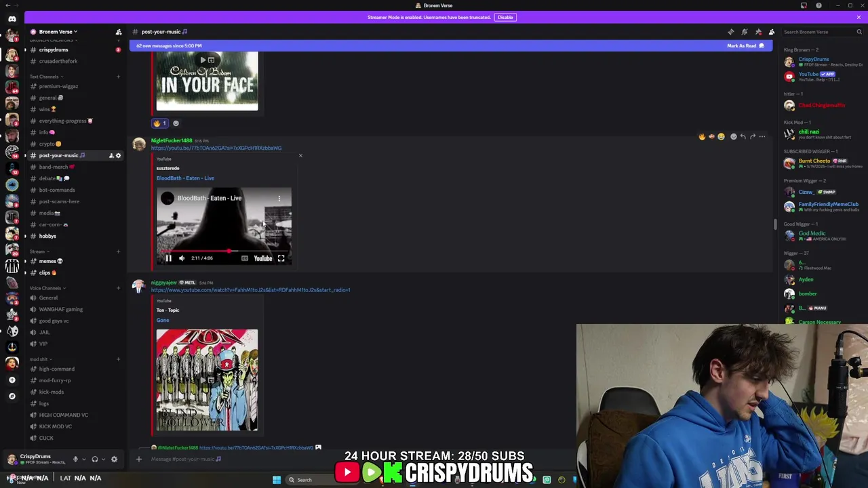Image resolution: width=868 pixels, height=488 pixels.
Task: Toggle fullscreen on the BloodBath video
Action: click(x=281, y=258)
